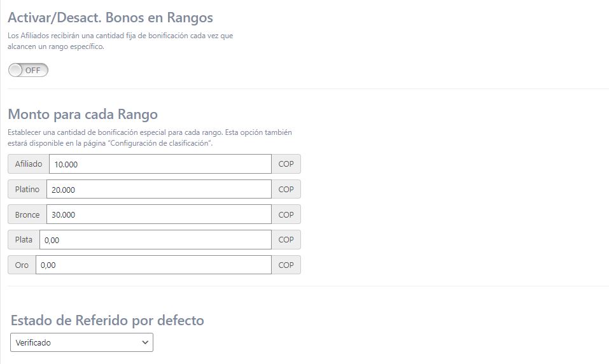Click the Oro rank label
The image size is (609, 364).
[22, 265]
